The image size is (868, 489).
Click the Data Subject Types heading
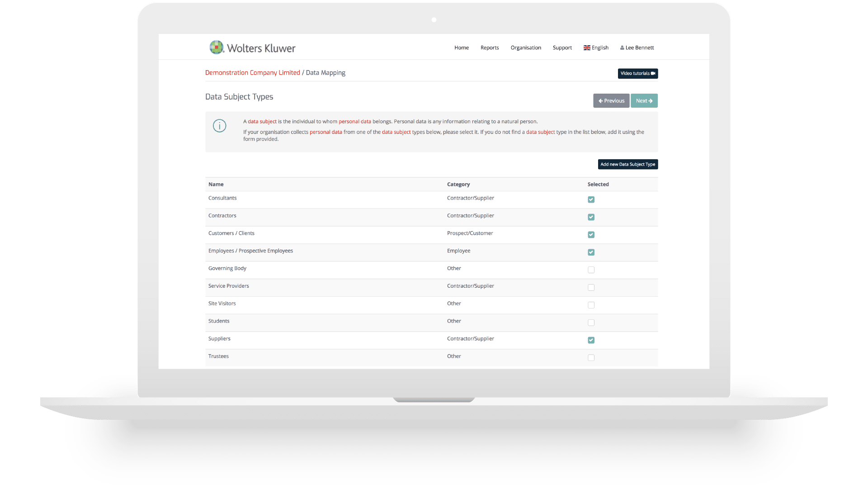[x=239, y=97]
